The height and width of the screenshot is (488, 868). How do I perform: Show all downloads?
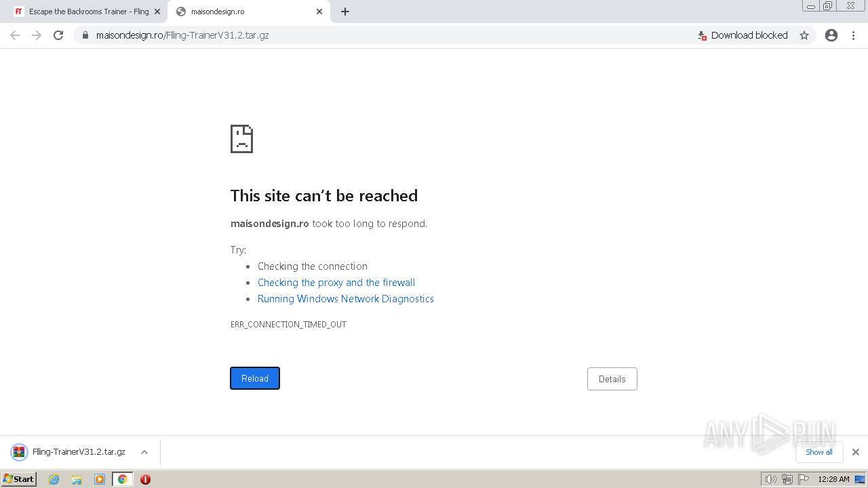pos(819,452)
